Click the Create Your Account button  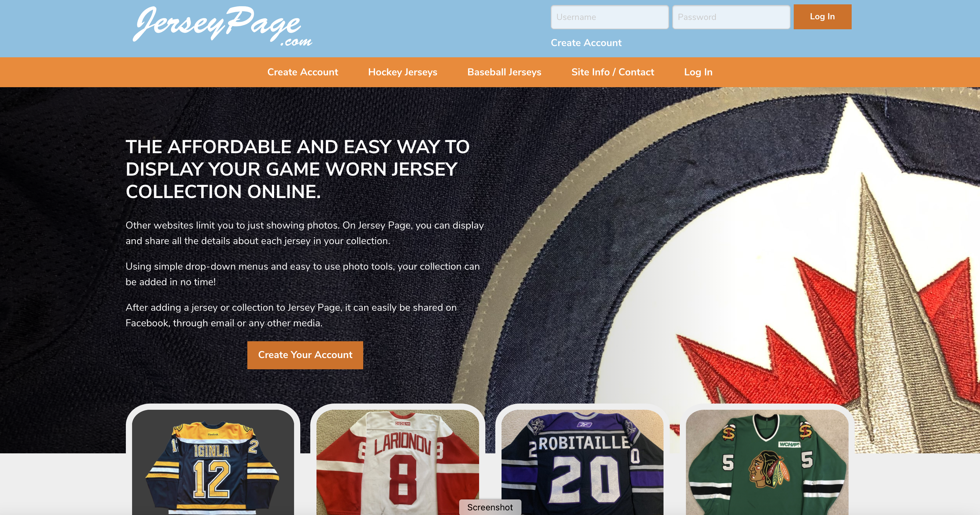[305, 355]
